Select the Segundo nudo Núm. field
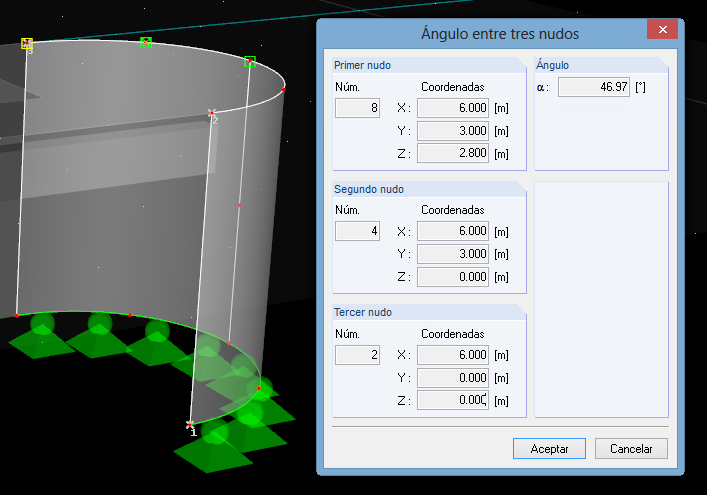The image size is (707, 495). [357, 231]
